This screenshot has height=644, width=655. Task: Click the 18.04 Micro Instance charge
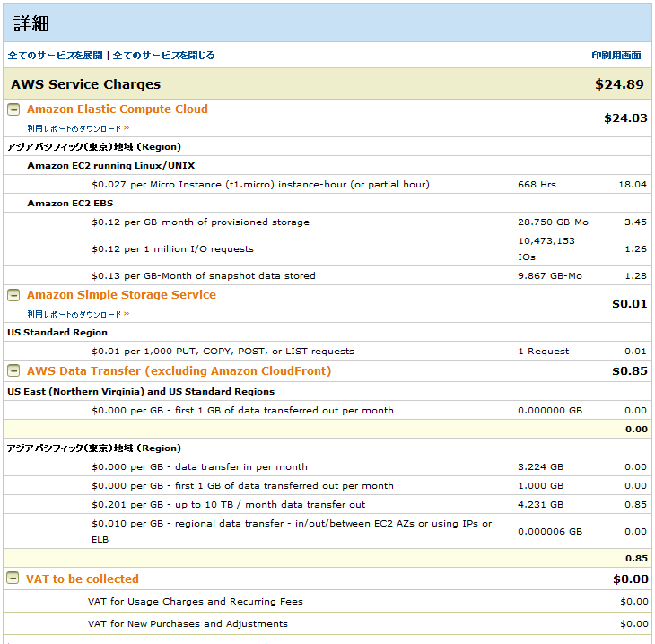pos(633,185)
